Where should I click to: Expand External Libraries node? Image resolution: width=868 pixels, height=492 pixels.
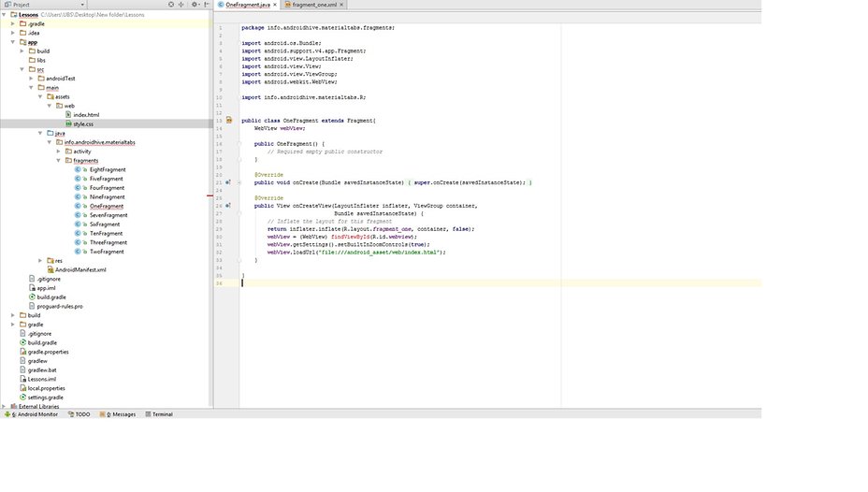[5, 406]
